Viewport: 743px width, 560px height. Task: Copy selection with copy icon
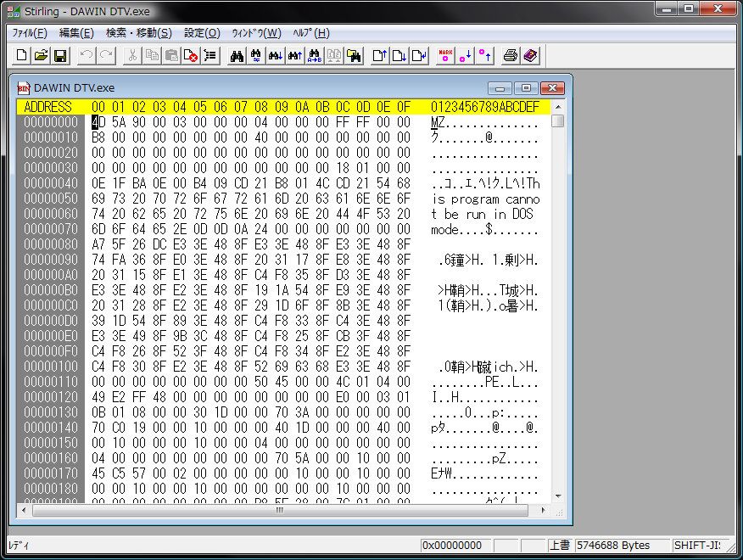point(152,56)
